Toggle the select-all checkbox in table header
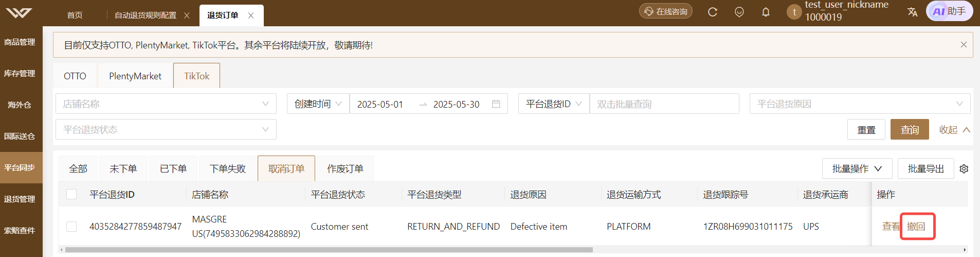The width and height of the screenshot is (980, 257). point(71,194)
